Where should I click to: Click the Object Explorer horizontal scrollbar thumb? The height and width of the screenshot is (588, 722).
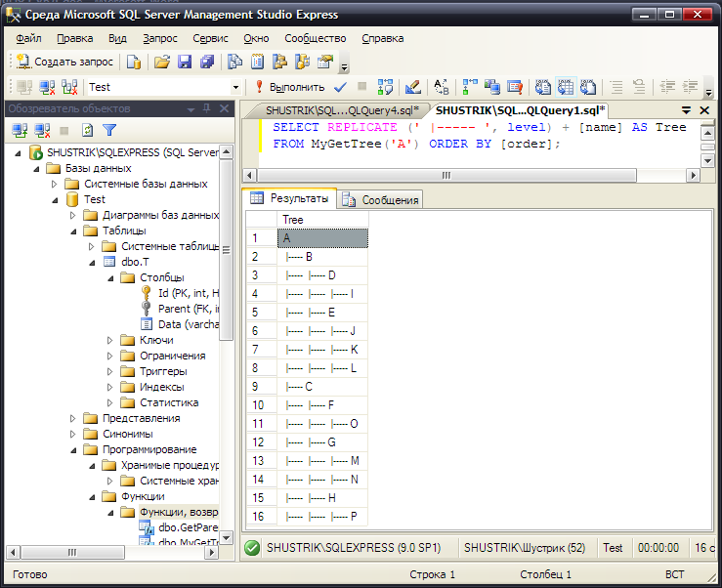click(x=72, y=552)
